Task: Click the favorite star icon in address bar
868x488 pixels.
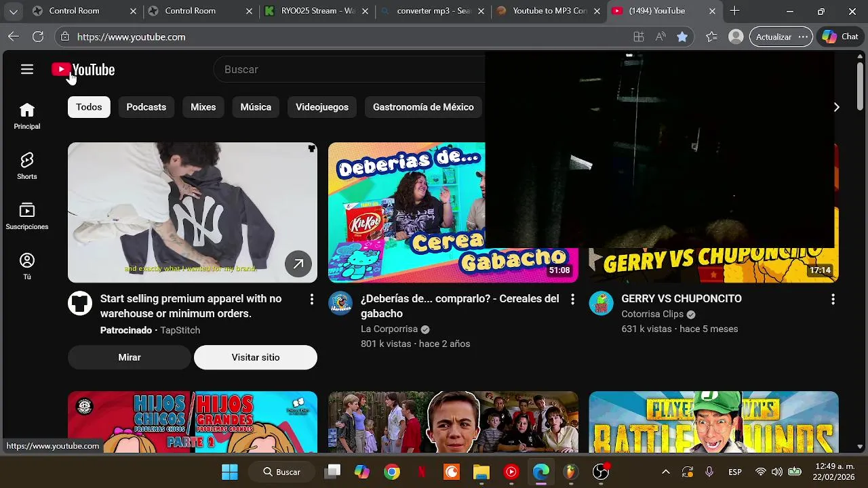Action: (682, 37)
